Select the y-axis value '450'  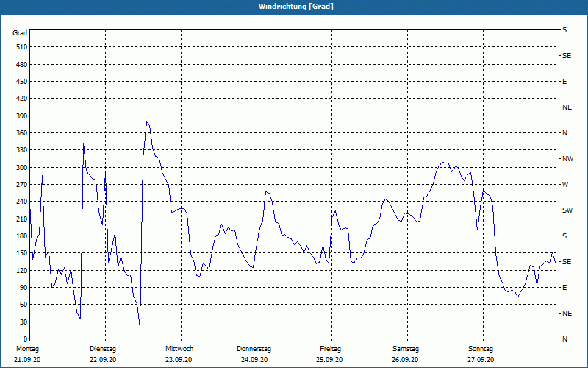[x=22, y=82]
